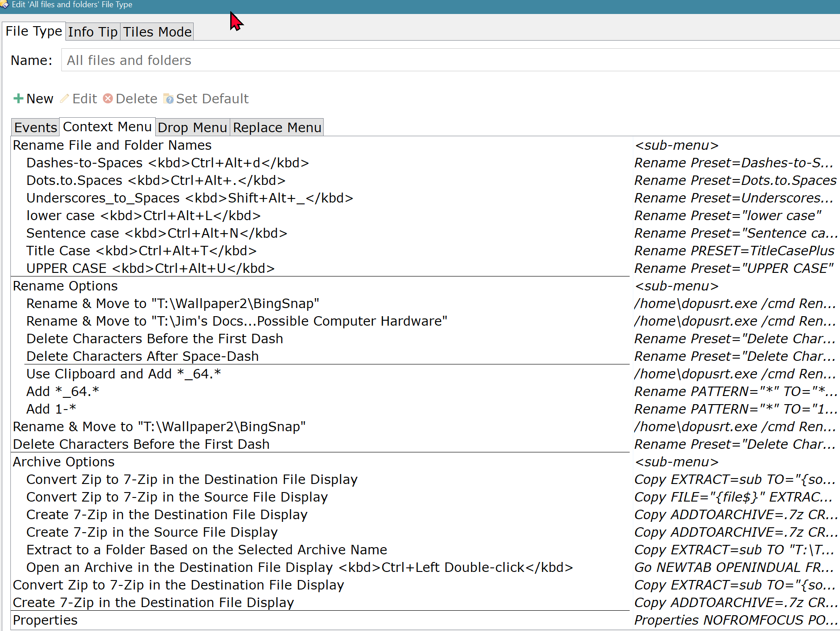Click command 'Properties NOFROMFOCUS PO...'
The width and height of the screenshot is (840, 631).
[736, 620]
